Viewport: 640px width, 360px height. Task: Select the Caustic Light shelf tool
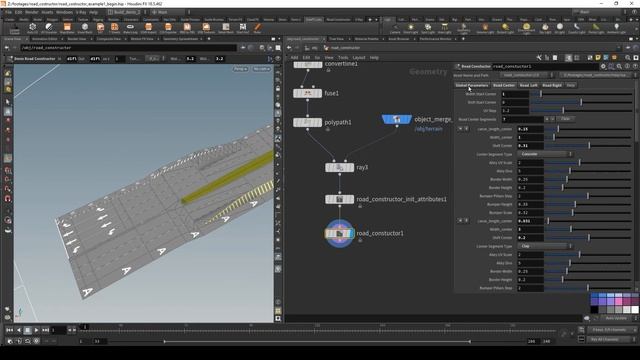click(x=577, y=29)
